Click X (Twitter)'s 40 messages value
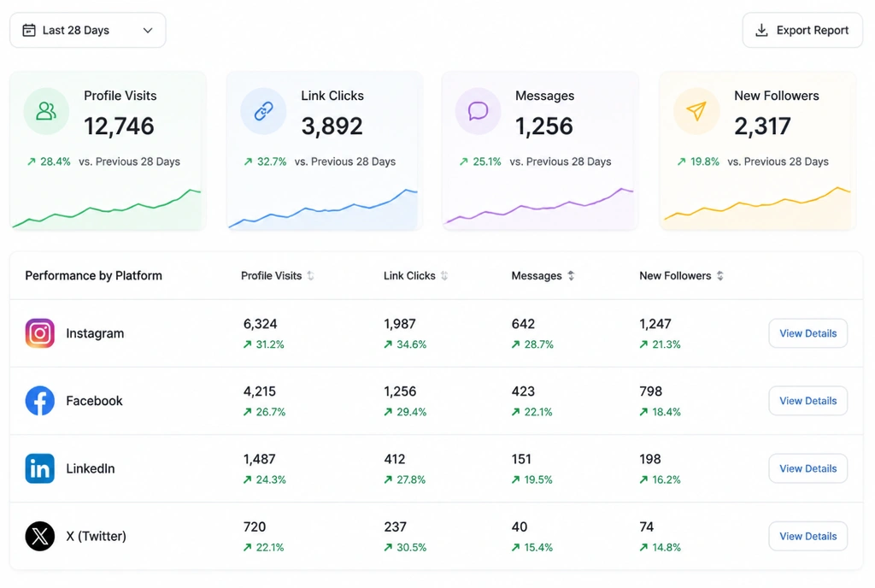Image resolution: width=875 pixels, height=588 pixels. 520,527
